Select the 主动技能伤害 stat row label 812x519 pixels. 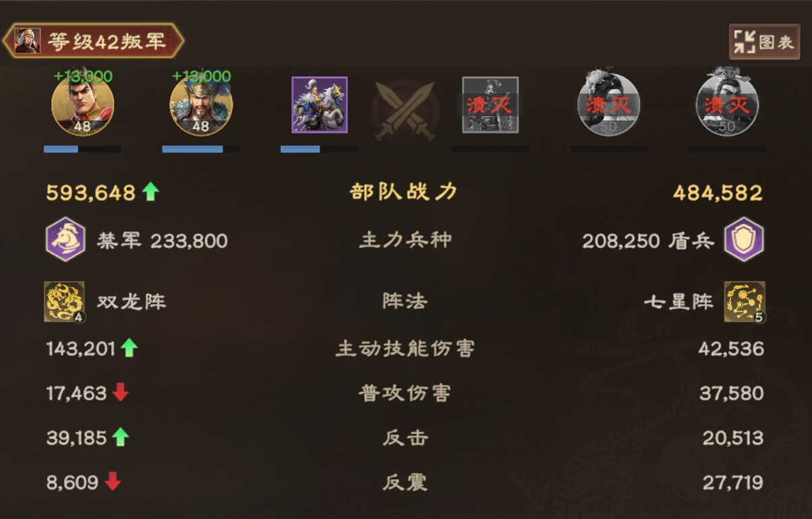tap(405, 348)
